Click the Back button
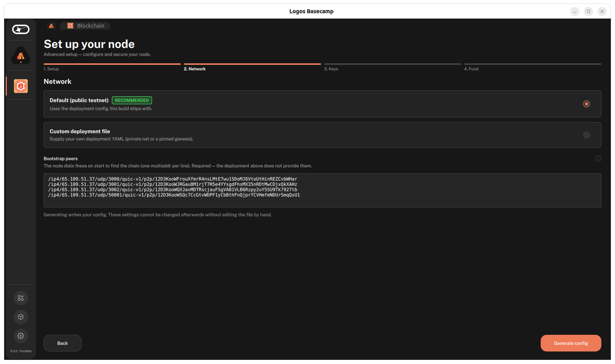Viewport: 615px width, 364px height. coord(63,343)
